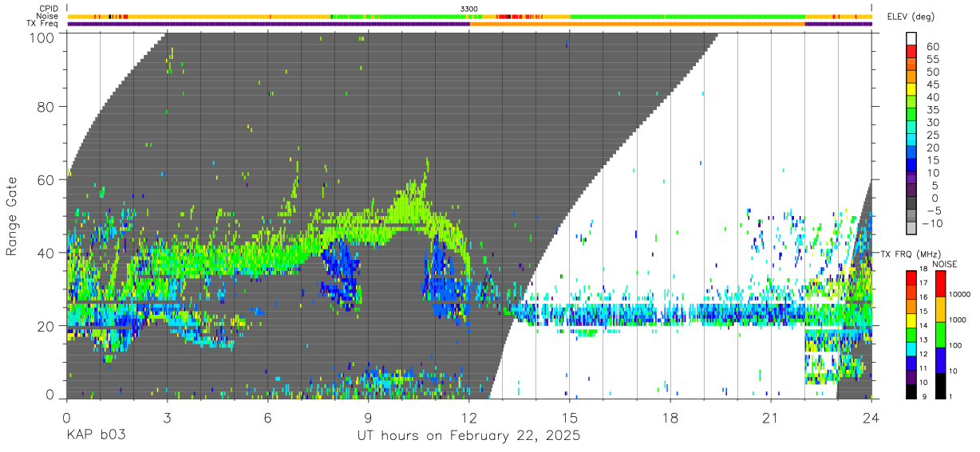Click the 13 label on TX FRQ colorbar
The height and width of the screenshot is (452, 980).
click(923, 340)
